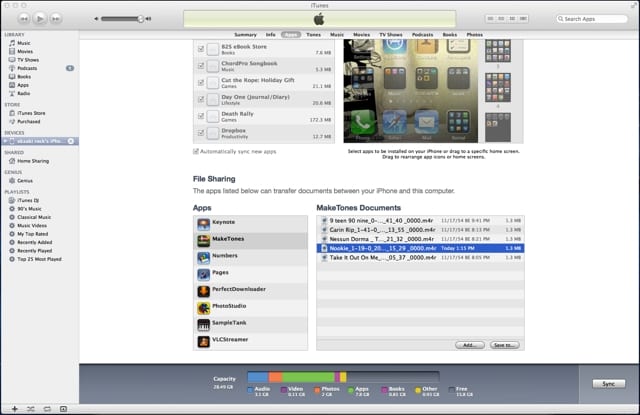640x415 pixels.
Task: Select the 90's Music playlist
Action: 29,209
